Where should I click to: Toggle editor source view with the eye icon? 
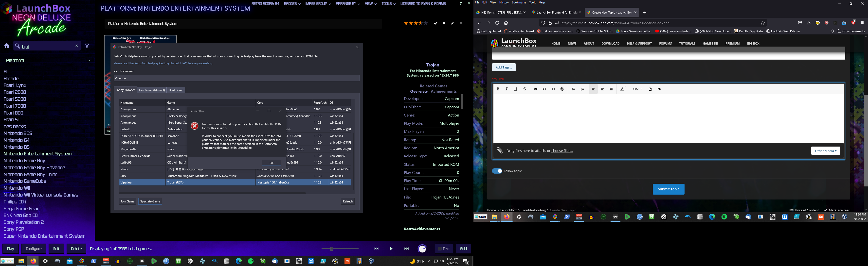coord(659,89)
